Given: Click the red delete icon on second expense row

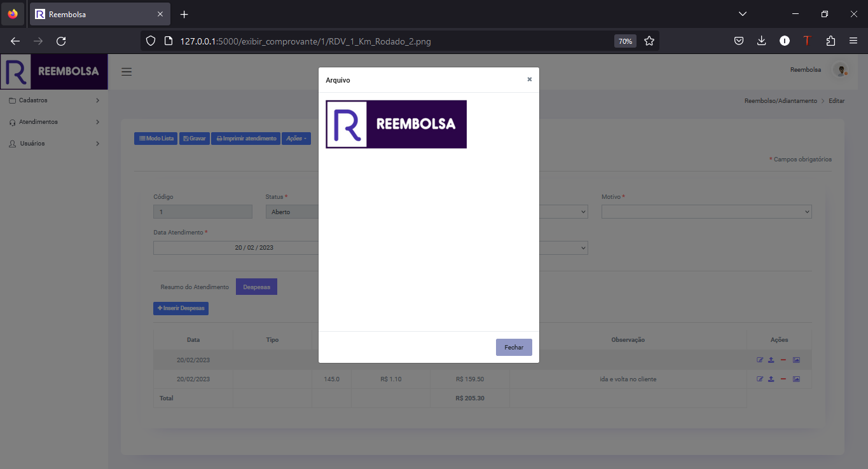Looking at the screenshot, I should pyautogui.click(x=783, y=379).
